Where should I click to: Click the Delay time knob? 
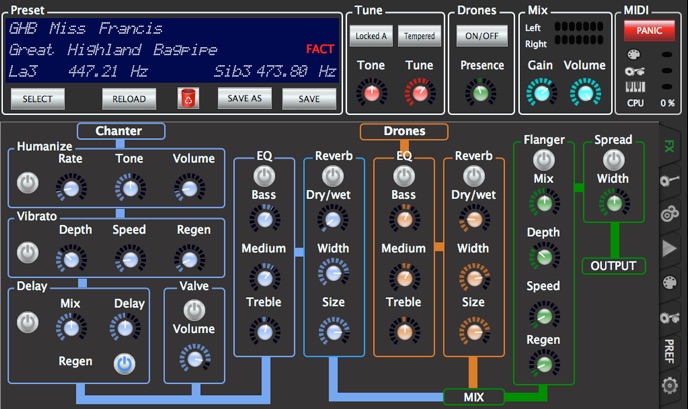pos(125,328)
